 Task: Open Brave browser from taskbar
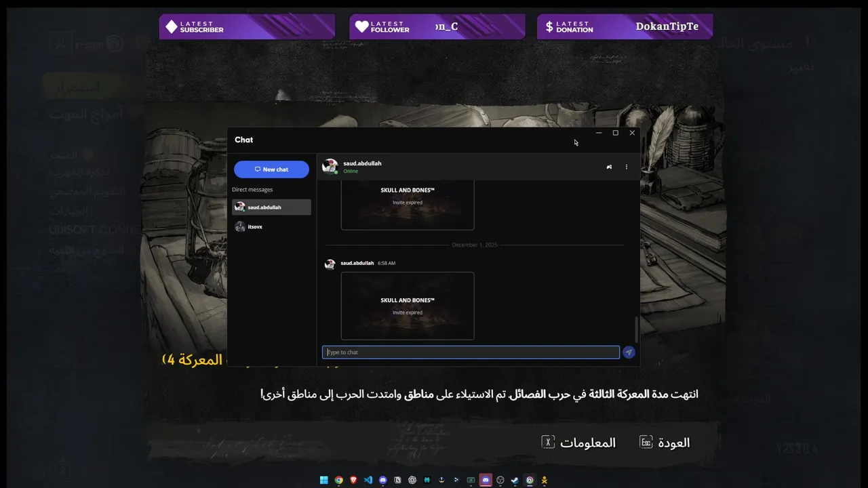[x=353, y=480]
